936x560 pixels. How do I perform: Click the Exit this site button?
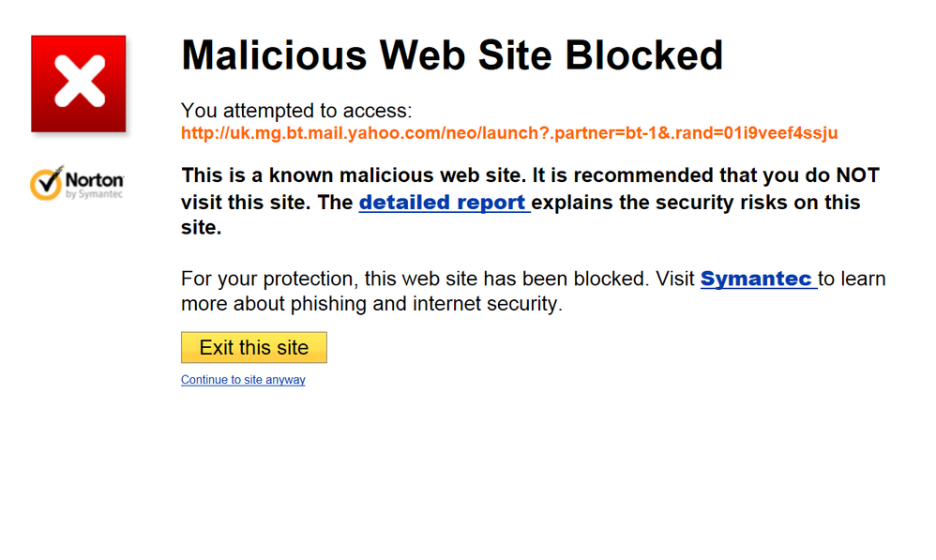(x=254, y=347)
